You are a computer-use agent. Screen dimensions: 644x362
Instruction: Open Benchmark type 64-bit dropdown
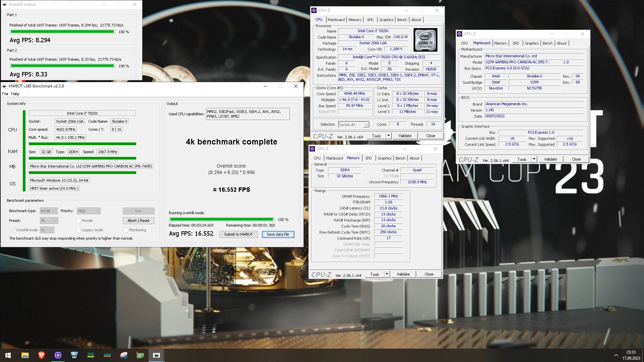point(49,211)
